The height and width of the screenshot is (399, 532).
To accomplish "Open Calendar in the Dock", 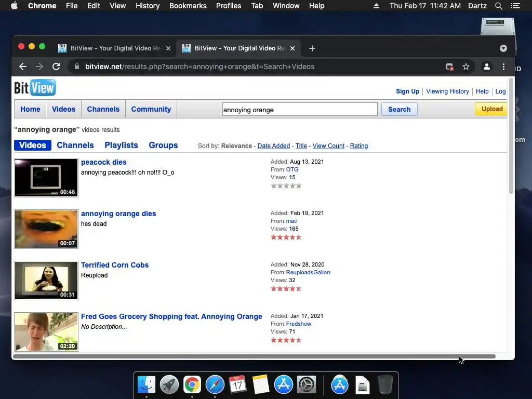I will click(x=237, y=385).
